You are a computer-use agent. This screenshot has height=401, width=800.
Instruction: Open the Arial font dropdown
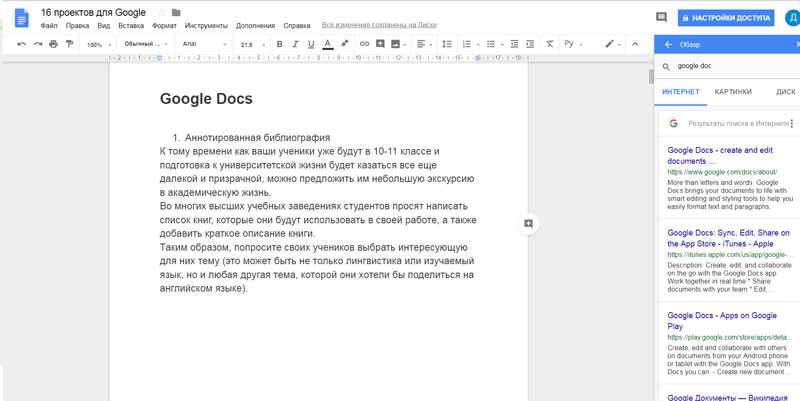point(204,44)
